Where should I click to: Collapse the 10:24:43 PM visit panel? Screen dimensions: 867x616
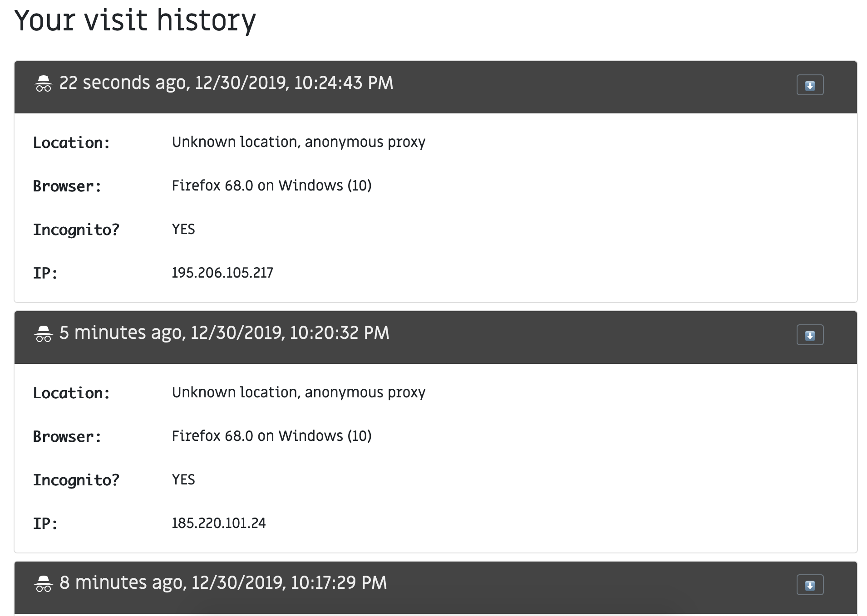tap(810, 85)
